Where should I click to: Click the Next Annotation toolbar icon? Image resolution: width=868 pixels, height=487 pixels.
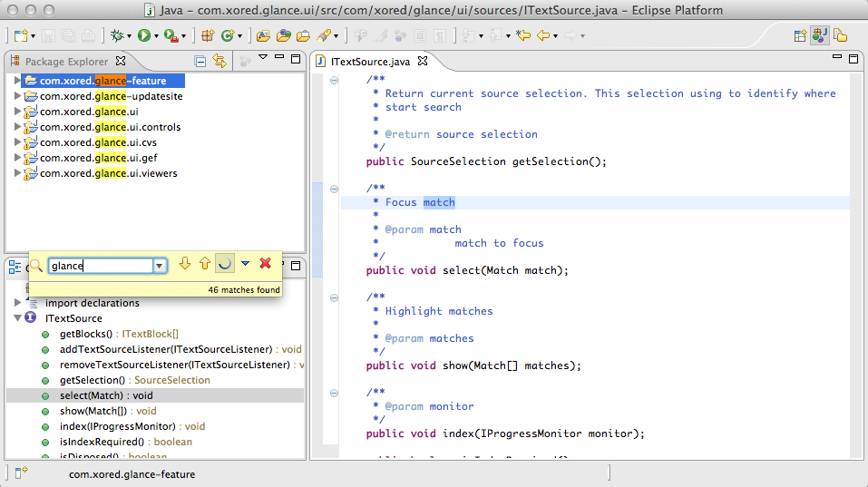coord(468,36)
